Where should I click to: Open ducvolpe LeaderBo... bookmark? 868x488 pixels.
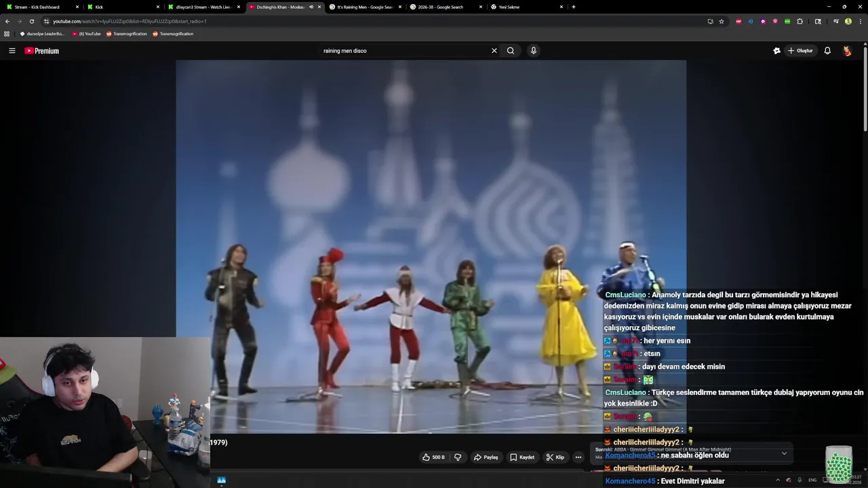(42, 34)
